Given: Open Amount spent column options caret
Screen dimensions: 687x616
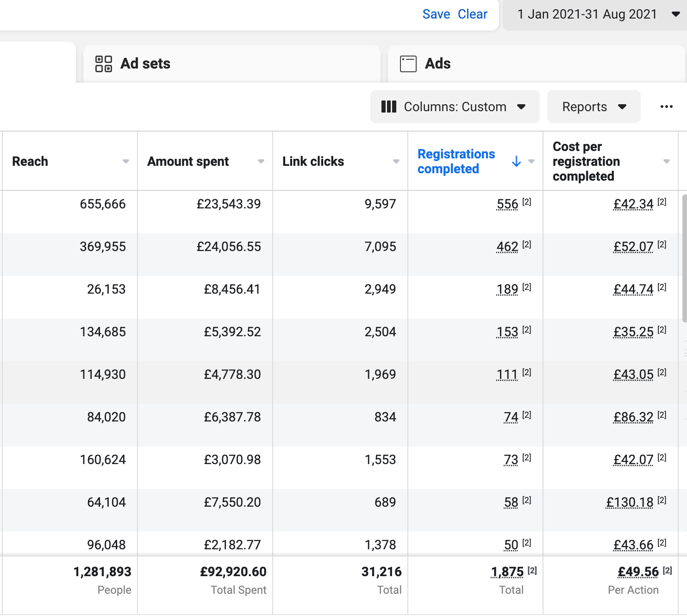Looking at the screenshot, I should click(x=261, y=162).
